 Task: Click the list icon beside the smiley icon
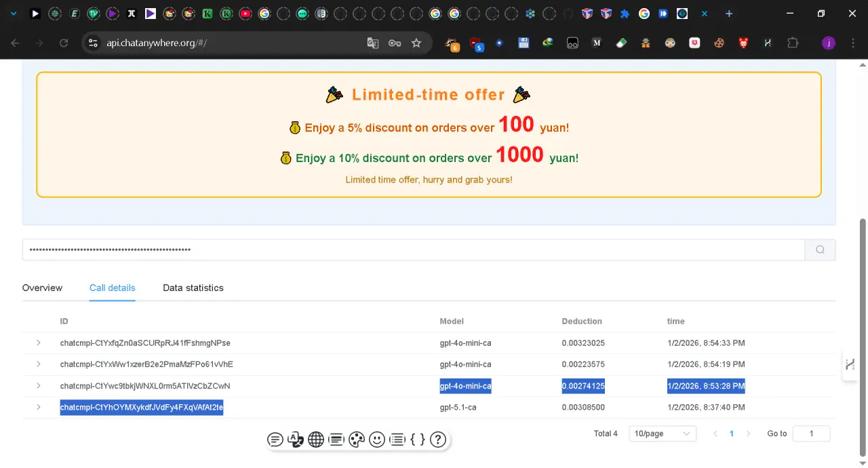397,440
